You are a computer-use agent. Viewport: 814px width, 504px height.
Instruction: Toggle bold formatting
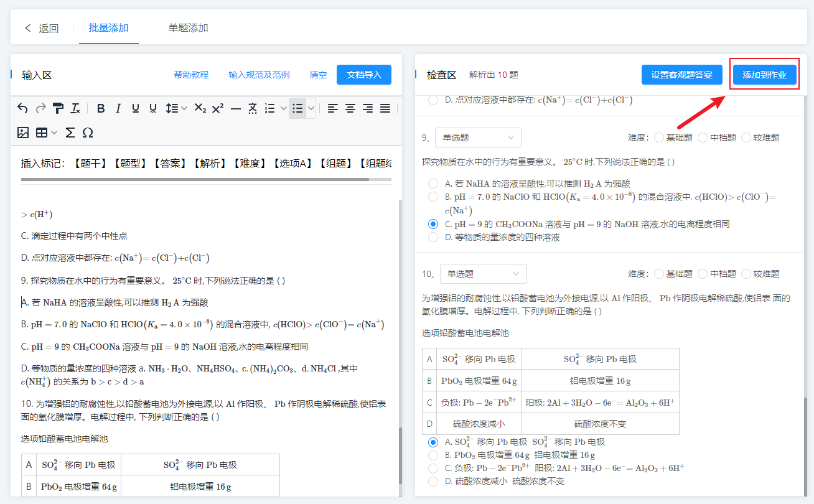(x=101, y=108)
